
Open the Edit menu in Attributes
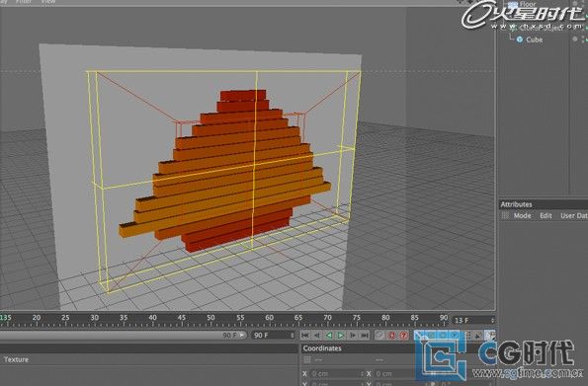[546, 215]
